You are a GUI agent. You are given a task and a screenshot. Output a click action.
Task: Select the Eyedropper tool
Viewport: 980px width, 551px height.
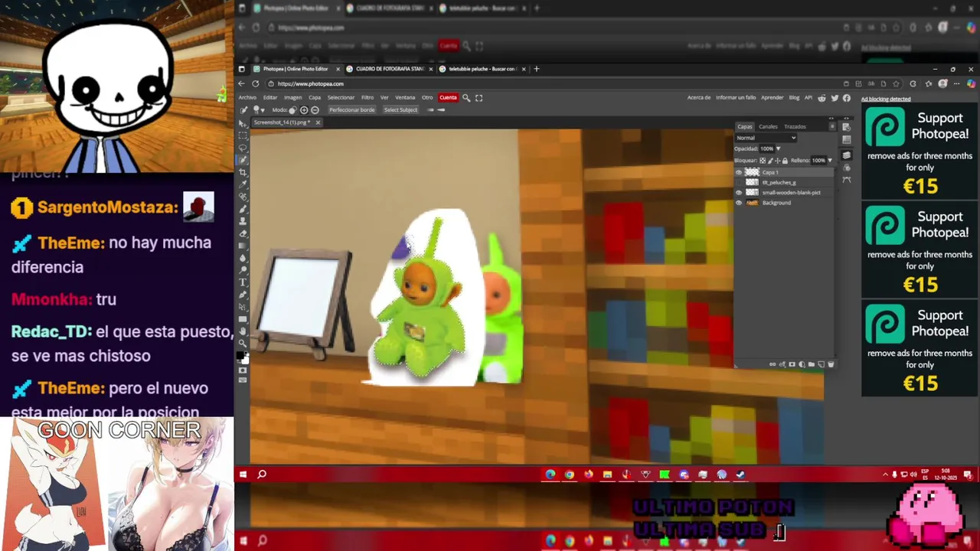(243, 184)
